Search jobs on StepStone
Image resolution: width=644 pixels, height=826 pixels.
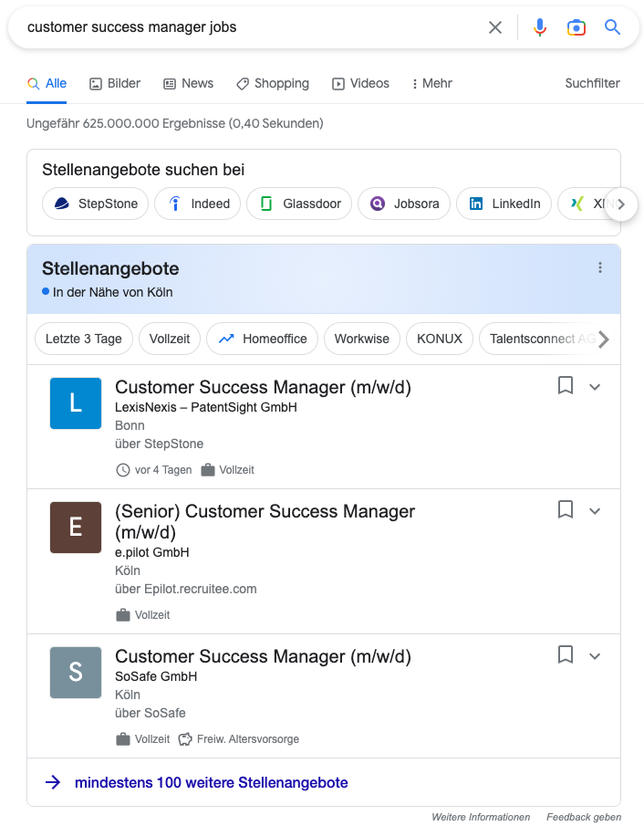point(95,204)
